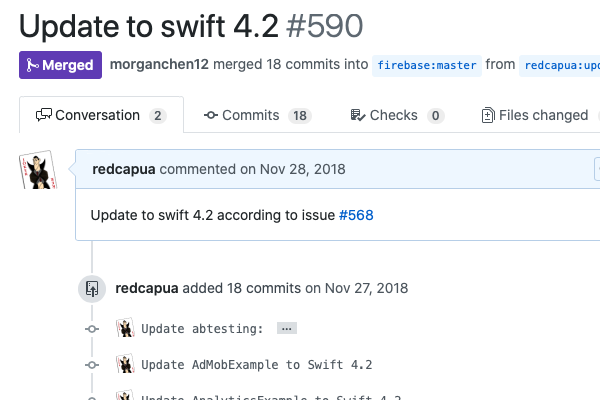Click the morganchen12 username link

159,65
